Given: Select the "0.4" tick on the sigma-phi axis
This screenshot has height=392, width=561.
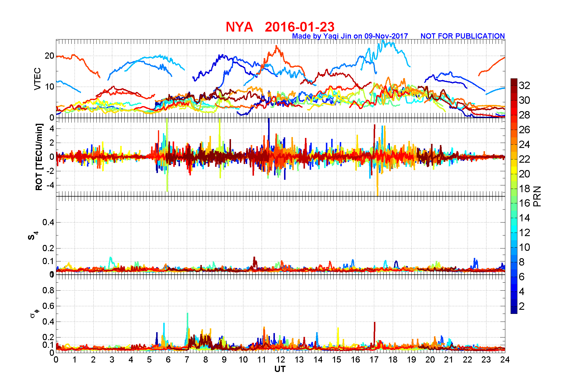Looking at the screenshot, I should 48,322.
